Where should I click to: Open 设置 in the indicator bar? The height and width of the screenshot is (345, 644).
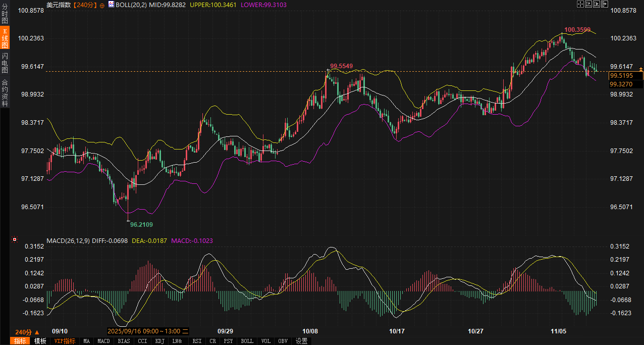coord(302,341)
